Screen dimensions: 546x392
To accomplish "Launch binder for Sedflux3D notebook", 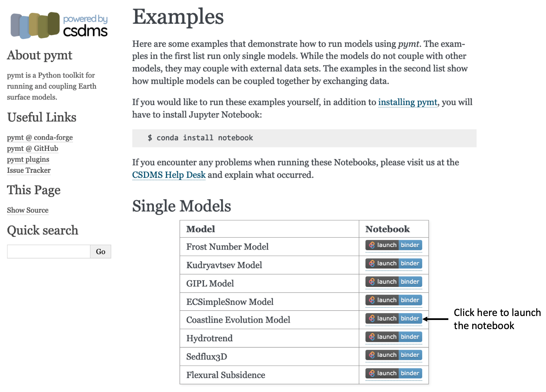I will pyautogui.click(x=393, y=355).
